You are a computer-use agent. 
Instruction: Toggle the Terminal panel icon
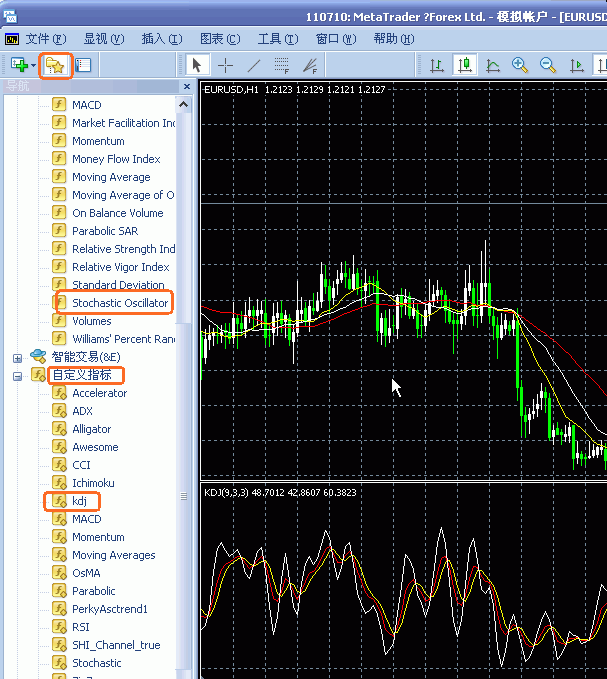83,65
